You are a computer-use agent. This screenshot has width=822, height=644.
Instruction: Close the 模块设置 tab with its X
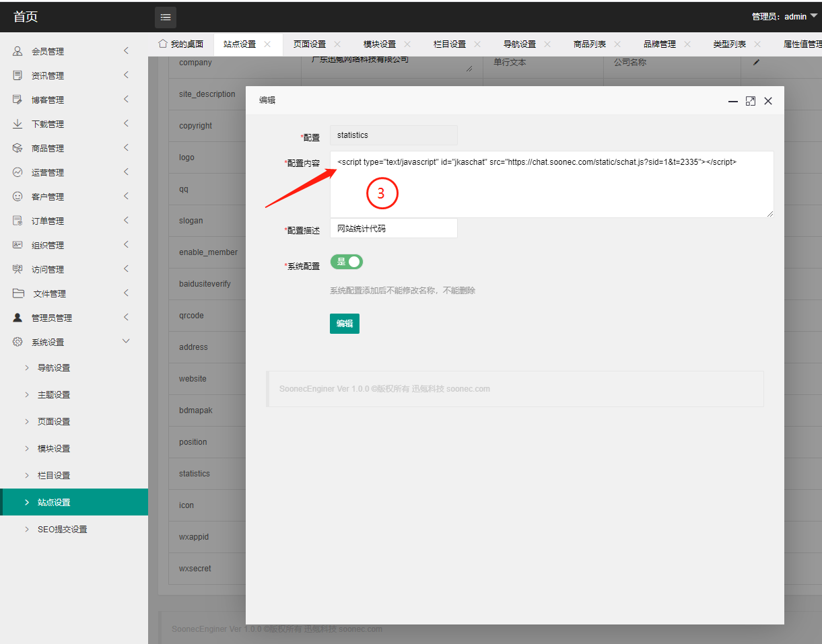[x=407, y=44]
